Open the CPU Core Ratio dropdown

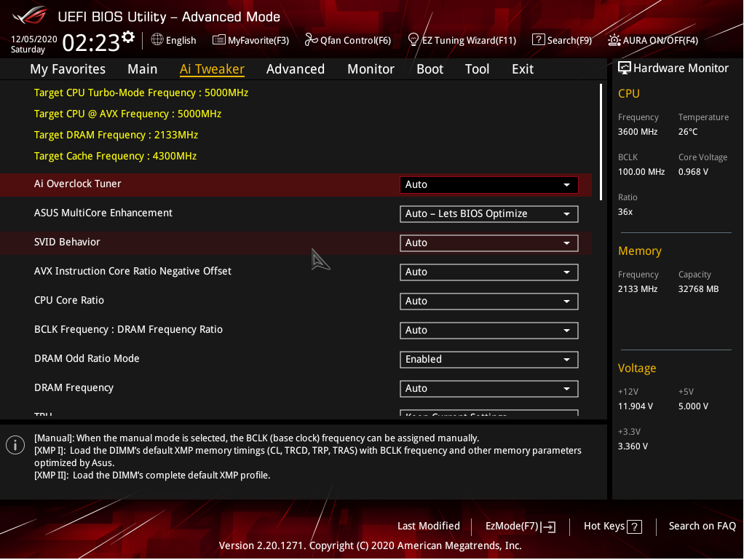(488, 301)
